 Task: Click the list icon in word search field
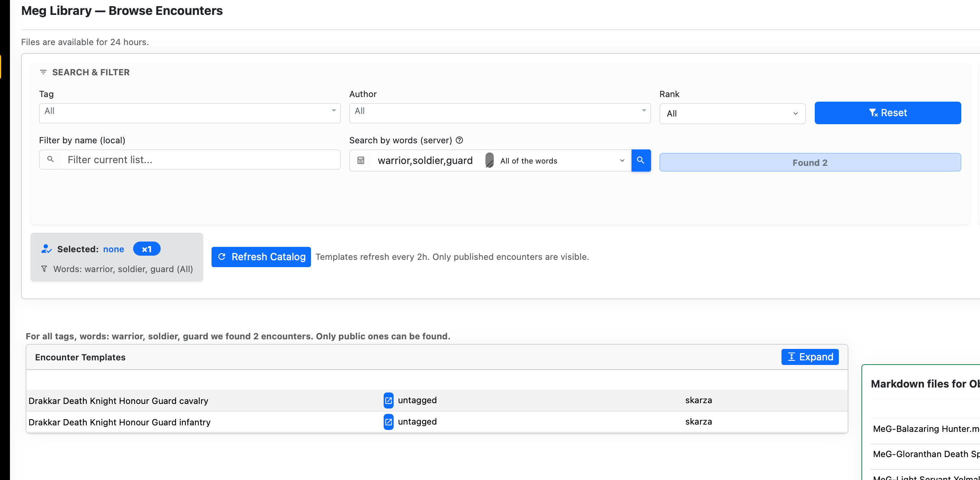[361, 161]
